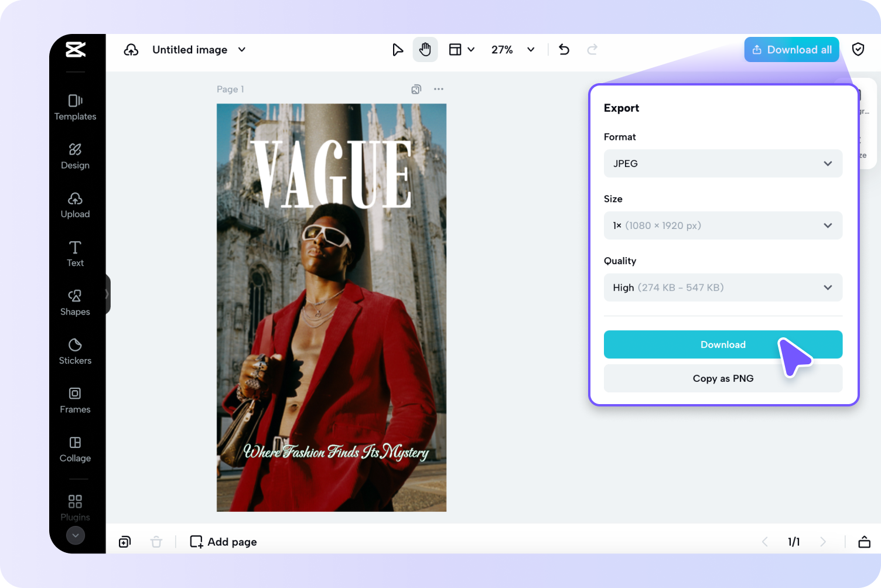Open the Quality dropdown set to High
881x588 pixels.
(723, 288)
